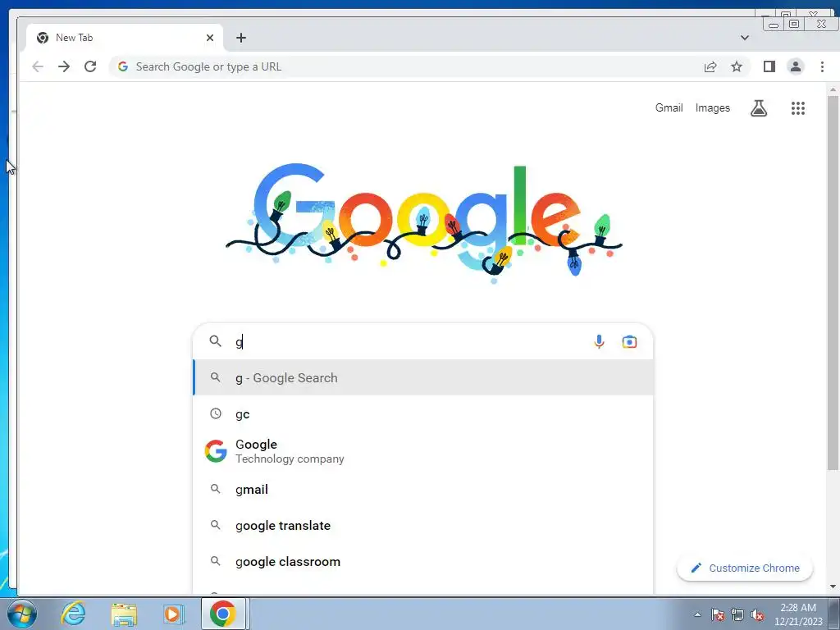Open the profile avatar icon
Image resolution: width=840 pixels, height=630 pixels.
[x=796, y=66]
